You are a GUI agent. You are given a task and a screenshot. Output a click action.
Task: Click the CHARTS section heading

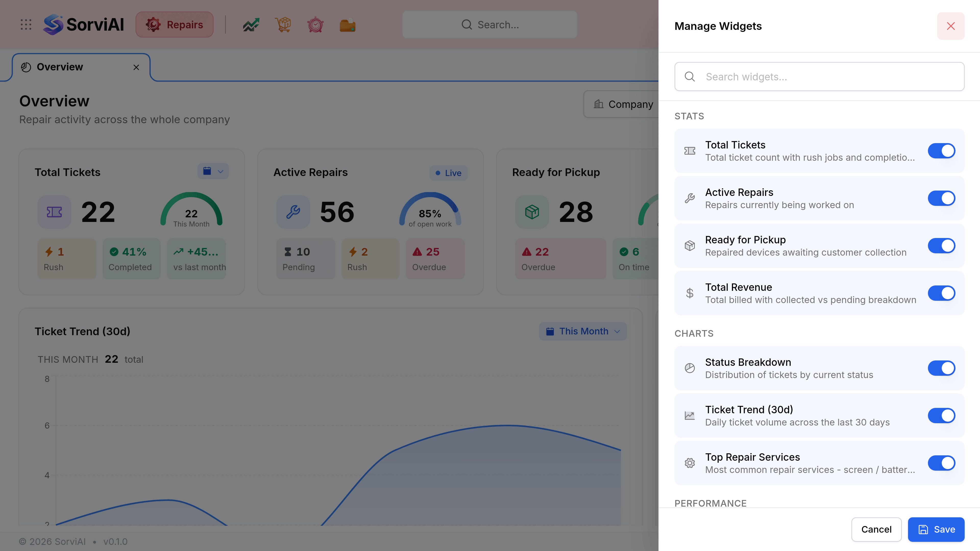click(694, 333)
